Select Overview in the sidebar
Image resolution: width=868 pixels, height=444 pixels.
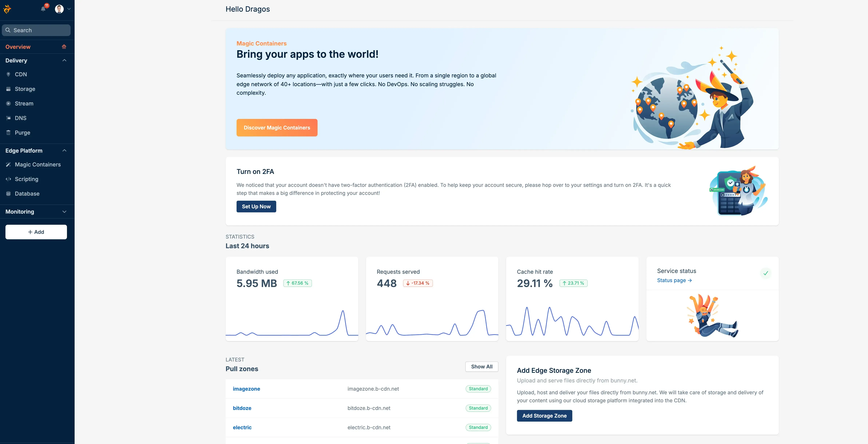[x=17, y=46]
